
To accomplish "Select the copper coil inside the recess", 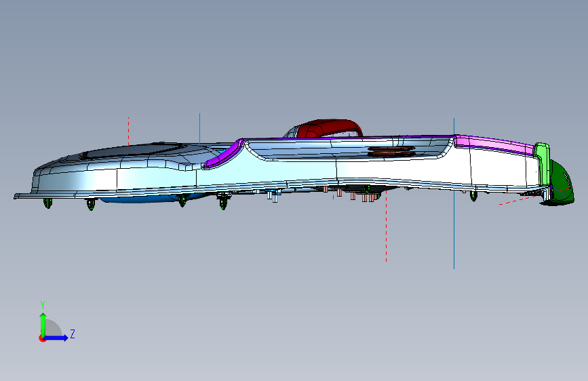I will pos(392,151).
